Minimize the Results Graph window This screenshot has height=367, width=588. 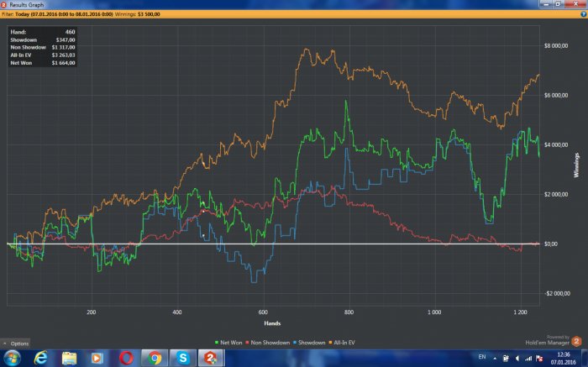point(546,3)
